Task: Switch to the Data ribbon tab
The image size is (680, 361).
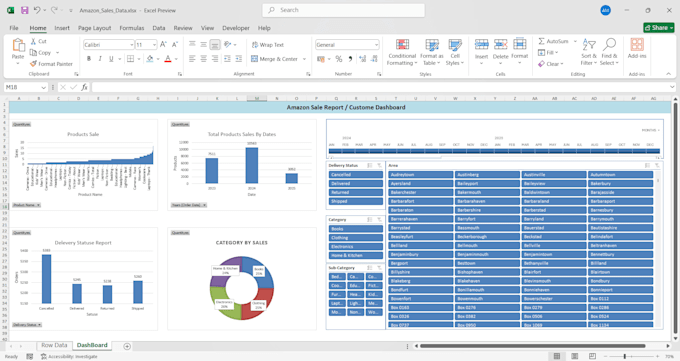Action: coord(159,28)
